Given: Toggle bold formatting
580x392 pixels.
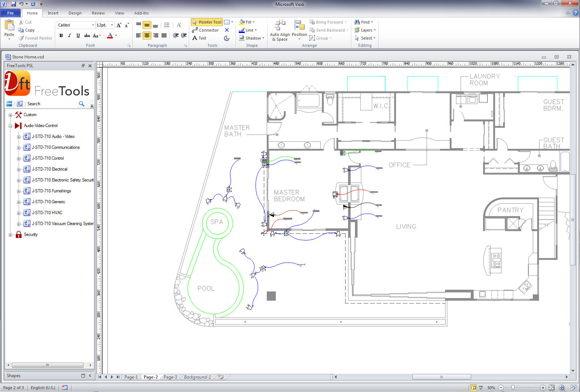Looking at the screenshot, I should click(x=61, y=36).
